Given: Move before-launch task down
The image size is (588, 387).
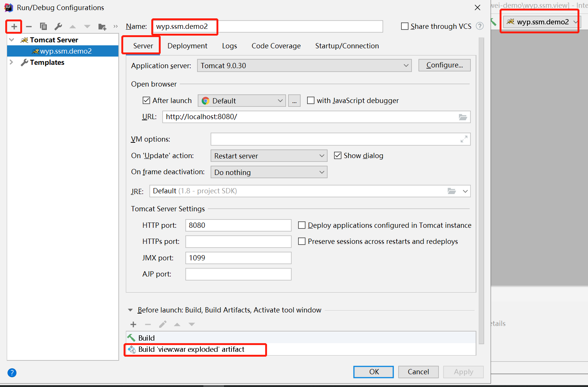Looking at the screenshot, I should [x=192, y=324].
